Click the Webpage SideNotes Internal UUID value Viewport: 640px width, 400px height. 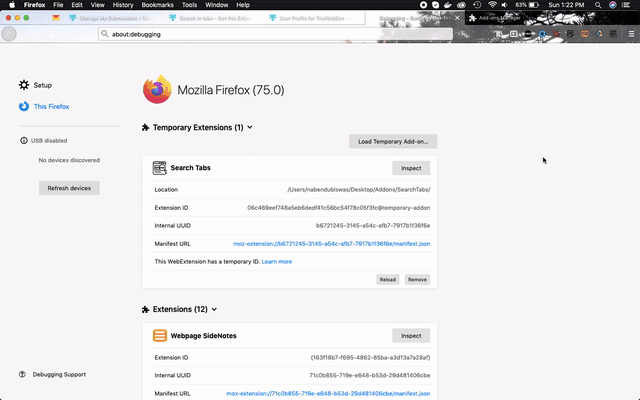tap(369, 375)
